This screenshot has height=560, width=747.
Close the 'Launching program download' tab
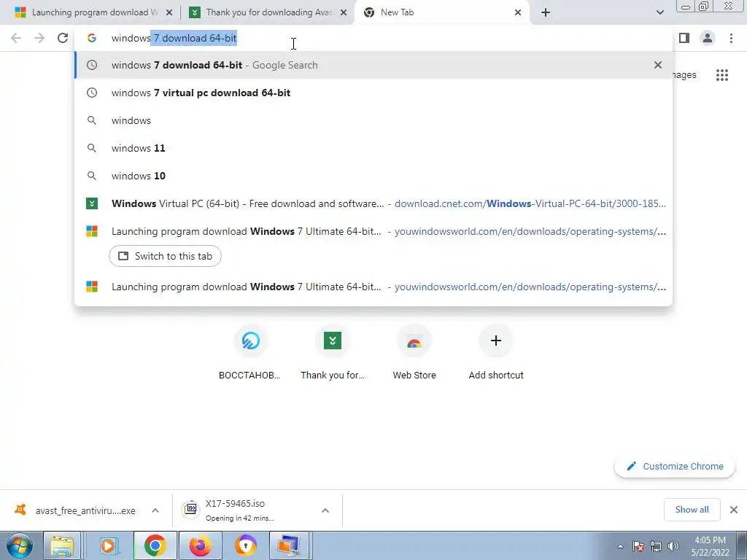pos(169,12)
